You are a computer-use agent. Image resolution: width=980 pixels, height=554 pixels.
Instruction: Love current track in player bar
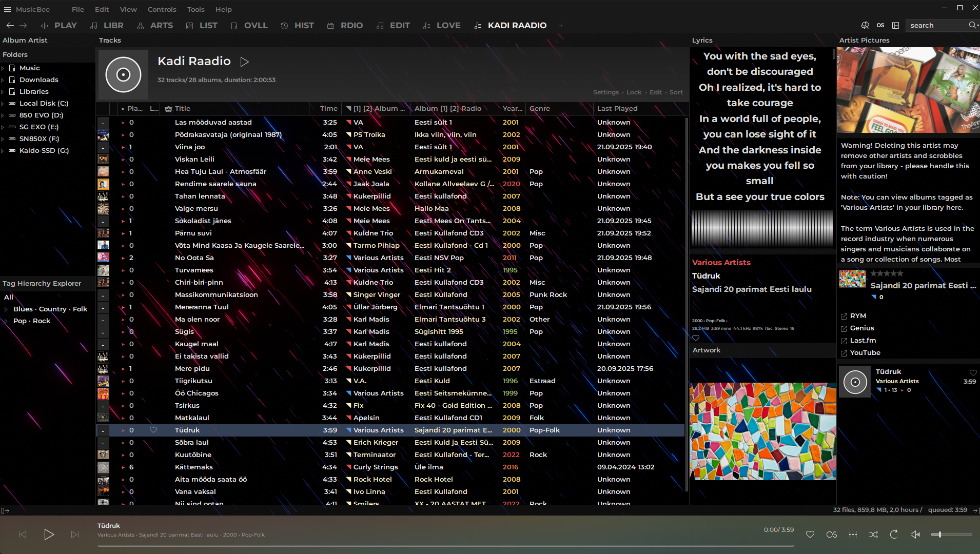(810, 535)
